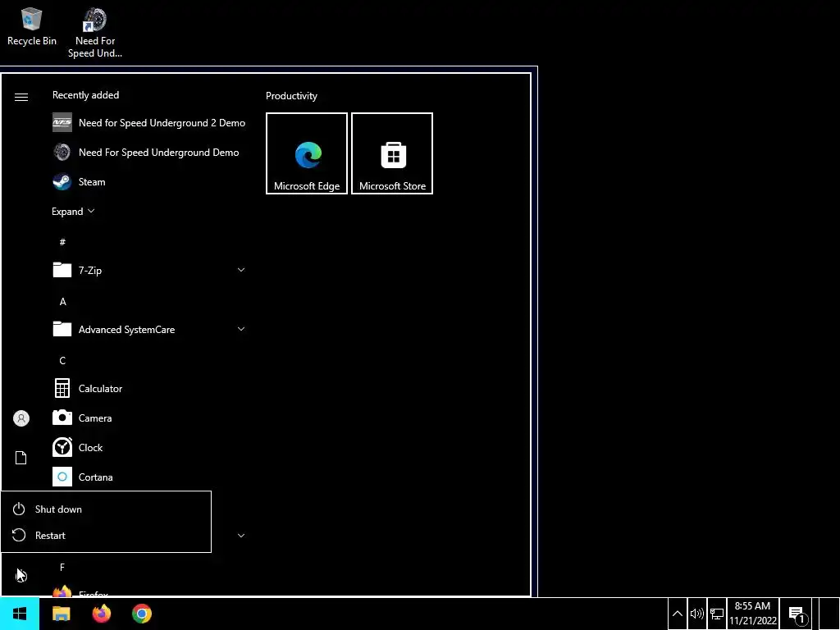840x630 pixels.
Task: Jump to the # letter section
Action: click(x=62, y=242)
